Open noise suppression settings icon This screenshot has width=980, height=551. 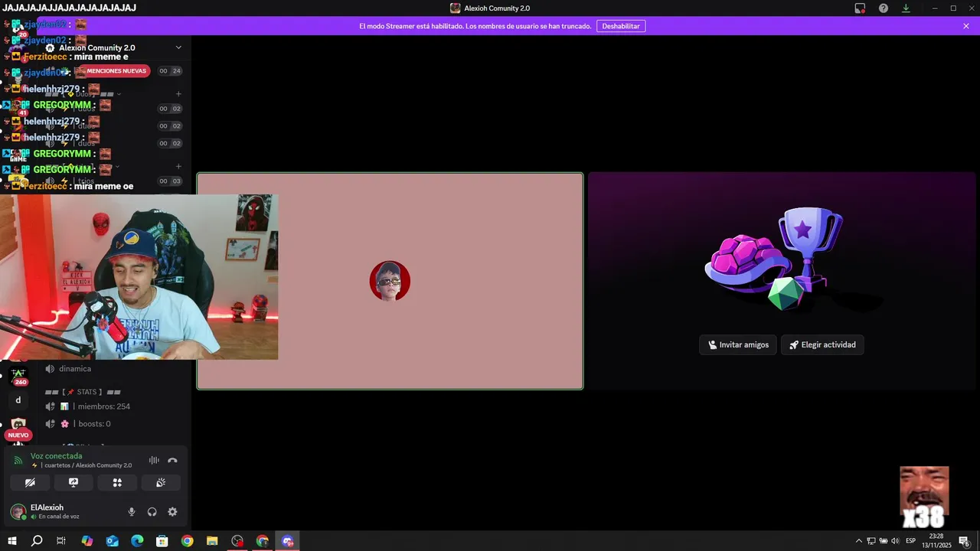pyautogui.click(x=154, y=460)
